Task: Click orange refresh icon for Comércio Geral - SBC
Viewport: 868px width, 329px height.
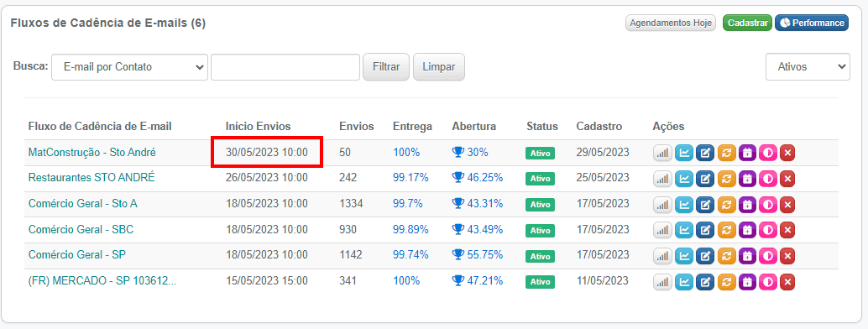Action: (726, 230)
